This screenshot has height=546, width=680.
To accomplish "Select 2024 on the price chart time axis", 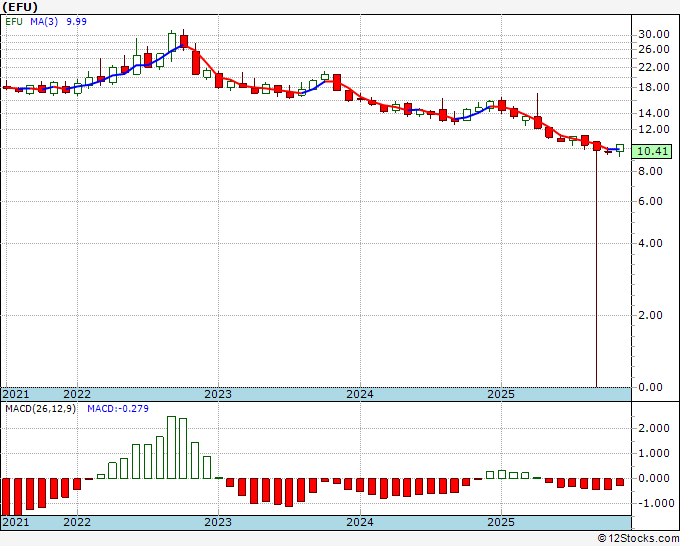I will click(x=360, y=394).
